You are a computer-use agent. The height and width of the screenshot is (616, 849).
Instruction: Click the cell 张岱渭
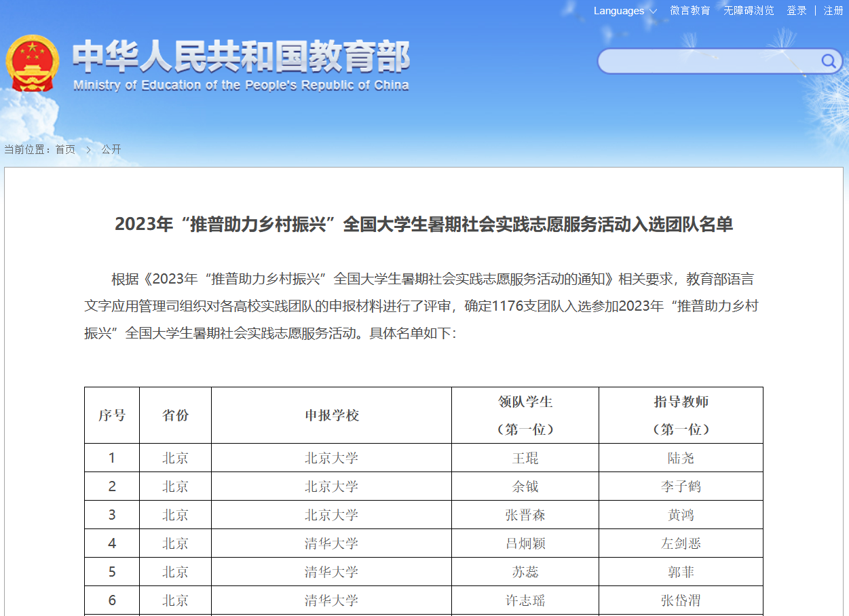(x=681, y=600)
